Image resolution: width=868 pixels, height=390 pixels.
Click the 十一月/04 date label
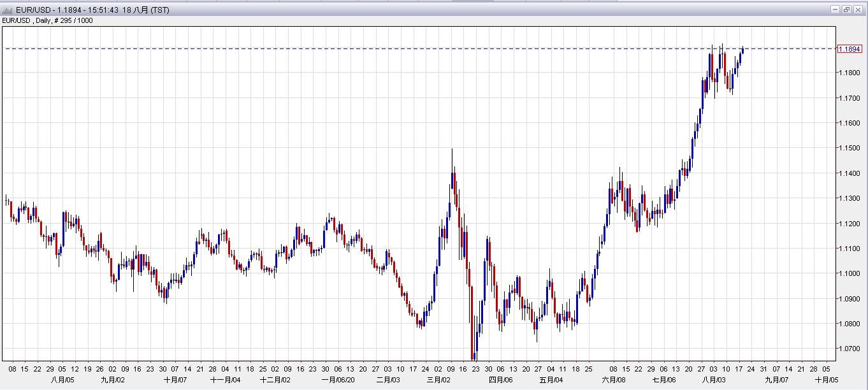(x=225, y=380)
